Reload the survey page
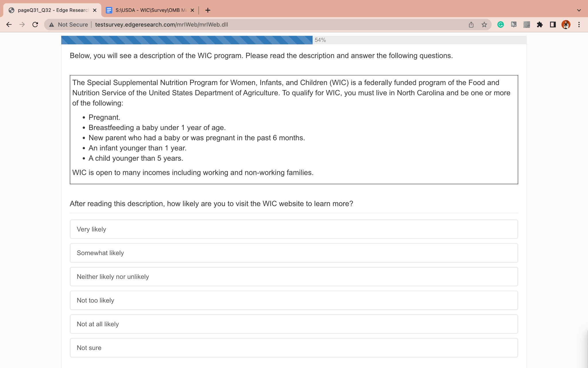Screen dimensions: 588x368 [35, 25]
